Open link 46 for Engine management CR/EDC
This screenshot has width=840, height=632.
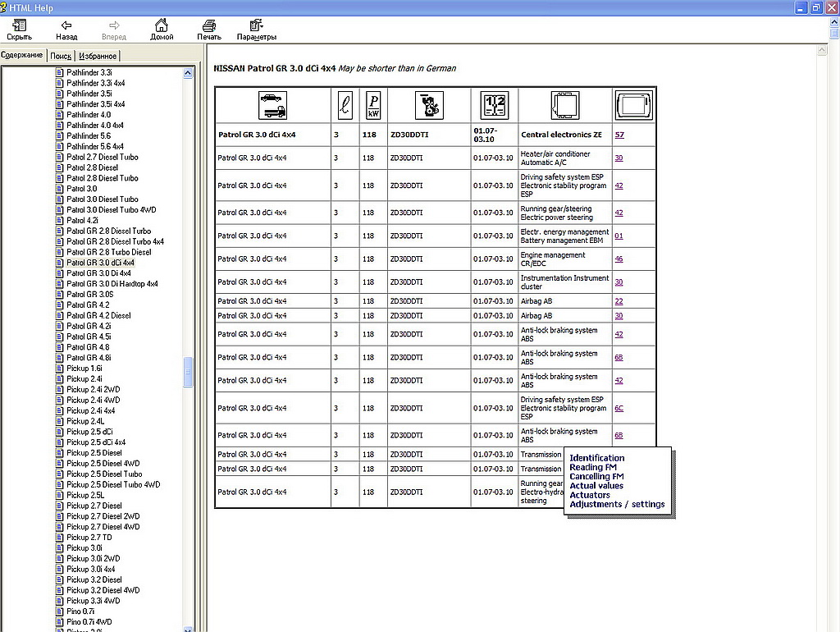619,259
